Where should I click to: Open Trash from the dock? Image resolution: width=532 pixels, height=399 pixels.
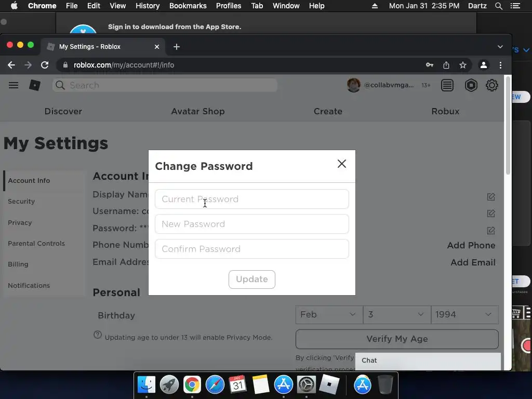385,385
